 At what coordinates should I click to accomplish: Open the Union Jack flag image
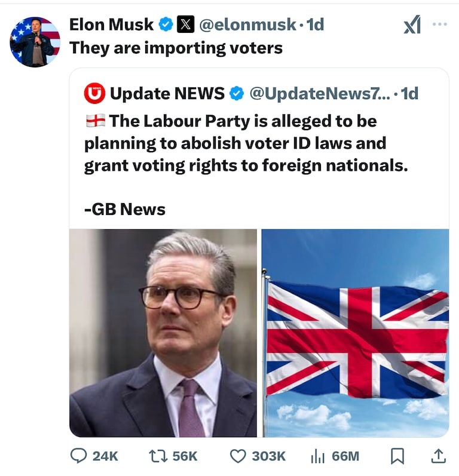[355, 333]
